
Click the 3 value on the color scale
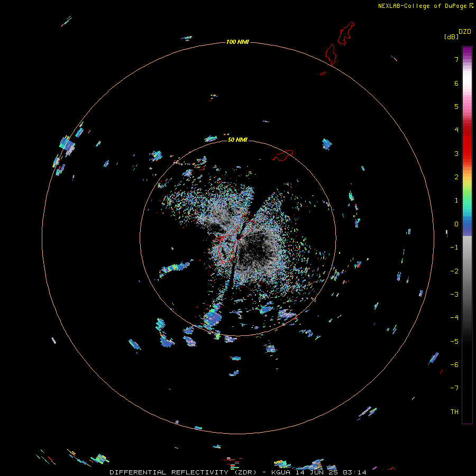point(456,153)
